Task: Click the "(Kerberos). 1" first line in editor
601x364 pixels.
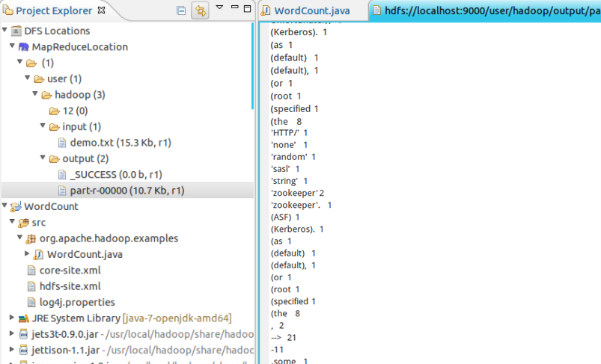Action: pos(299,32)
